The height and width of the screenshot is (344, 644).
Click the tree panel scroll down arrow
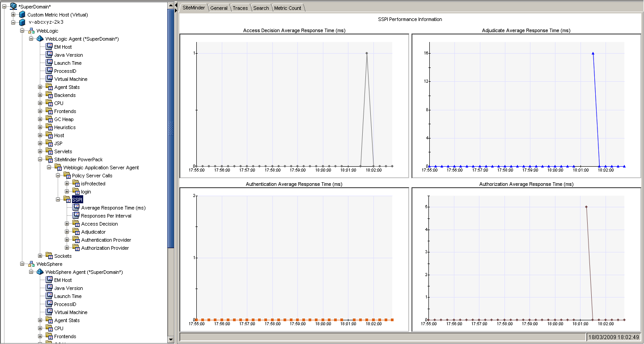pos(170,340)
